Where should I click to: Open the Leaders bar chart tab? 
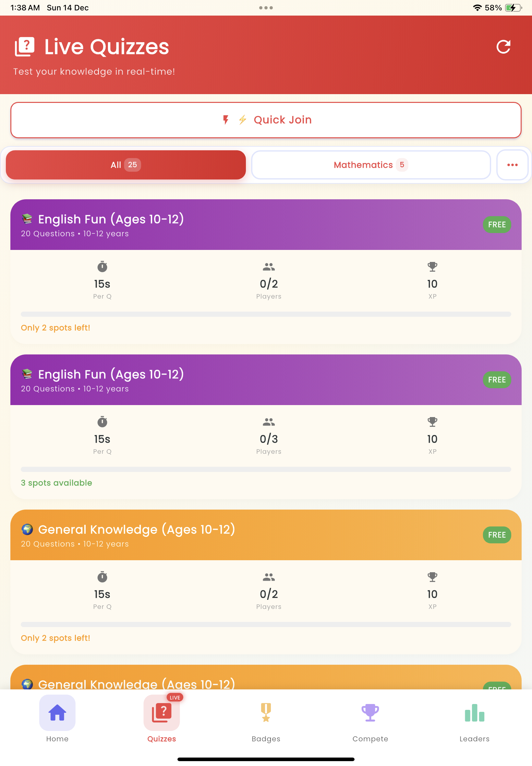474,713
